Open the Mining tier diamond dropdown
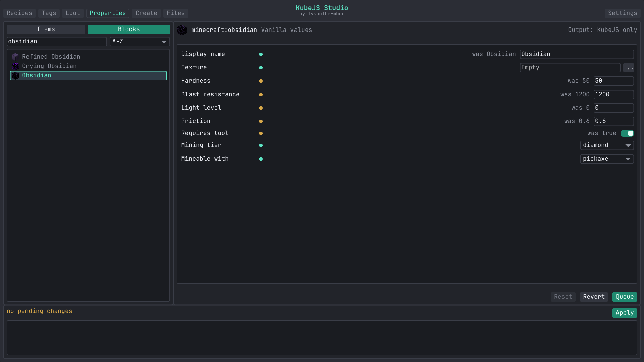Image resolution: width=644 pixels, height=362 pixels. pos(607,145)
